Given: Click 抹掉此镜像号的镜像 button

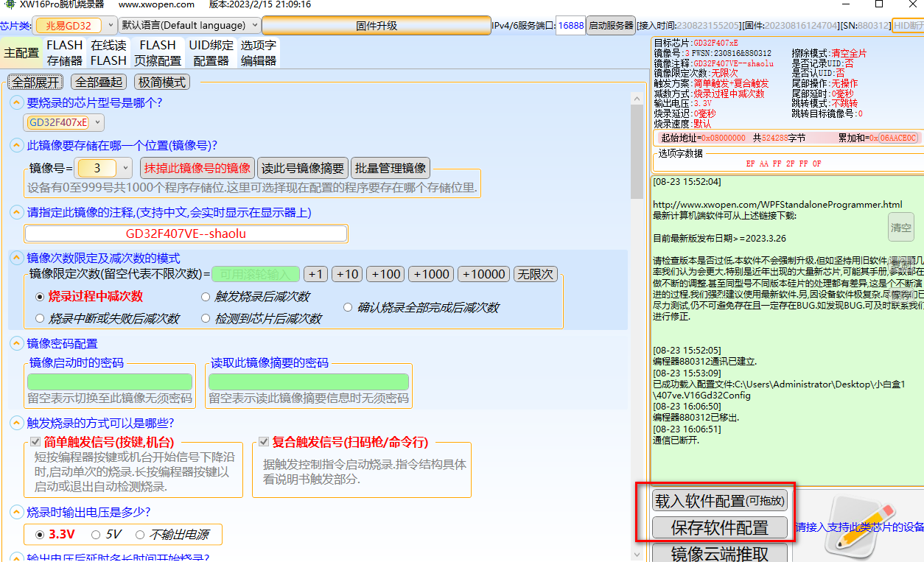Looking at the screenshot, I should (x=197, y=168).
